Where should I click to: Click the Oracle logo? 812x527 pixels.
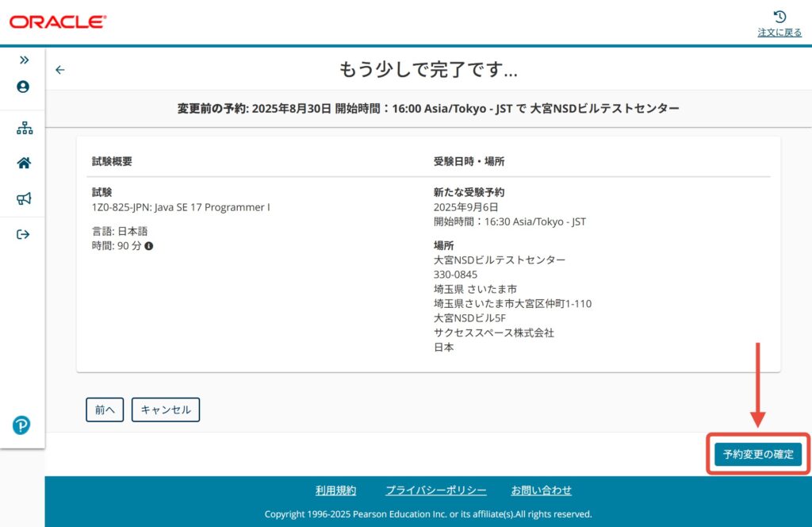click(x=58, y=22)
